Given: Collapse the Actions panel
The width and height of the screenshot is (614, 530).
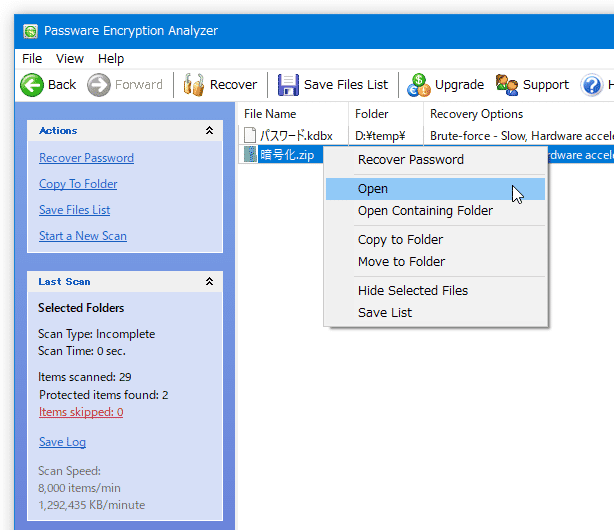Looking at the screenshot, I should (209, 130).
